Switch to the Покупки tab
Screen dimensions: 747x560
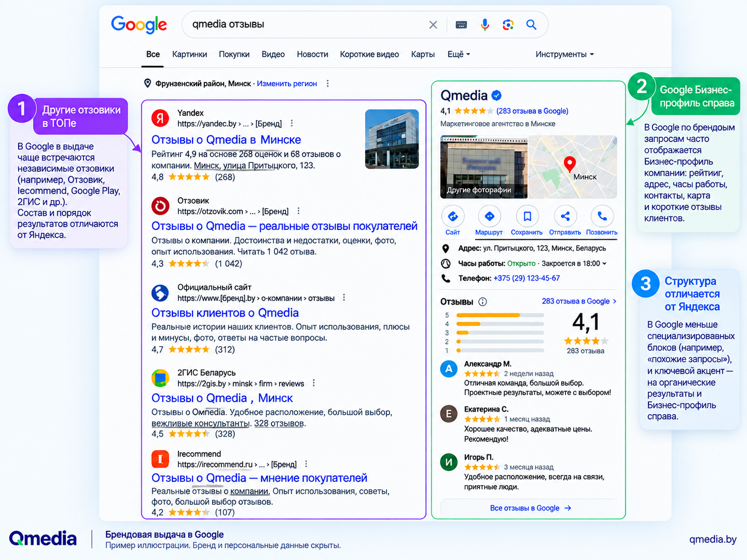click(x=234, y=54)
